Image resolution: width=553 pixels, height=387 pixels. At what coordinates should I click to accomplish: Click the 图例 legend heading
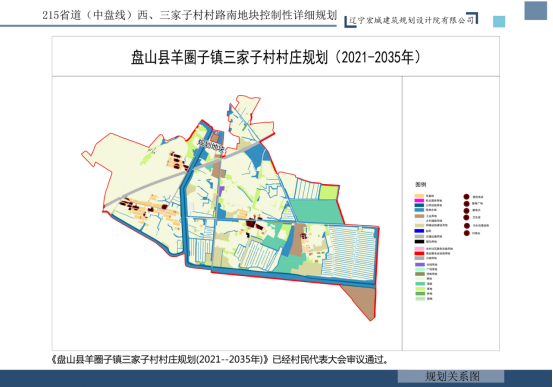point(420,185)
